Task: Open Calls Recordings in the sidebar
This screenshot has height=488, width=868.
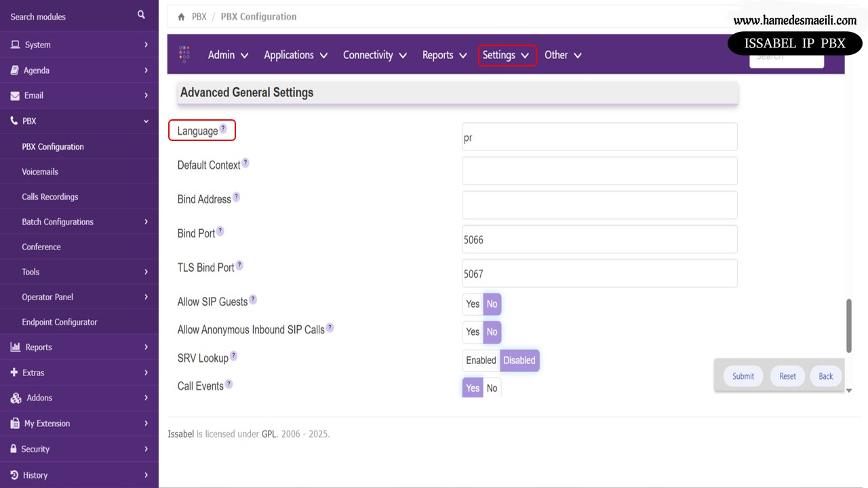Action: coord(50,197)
